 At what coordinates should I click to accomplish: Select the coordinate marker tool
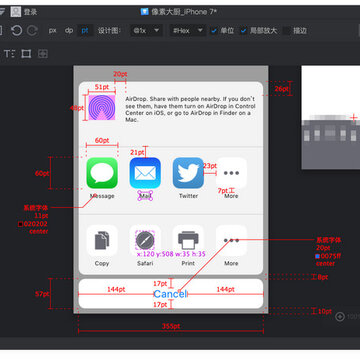[x=43, y=54]
